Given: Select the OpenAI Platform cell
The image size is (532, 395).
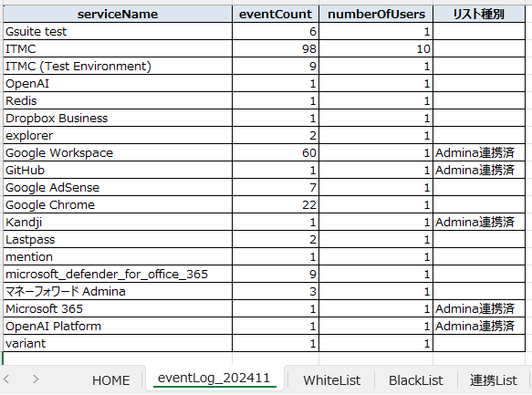Looking at the screenshot, I should tap(118, 326).
